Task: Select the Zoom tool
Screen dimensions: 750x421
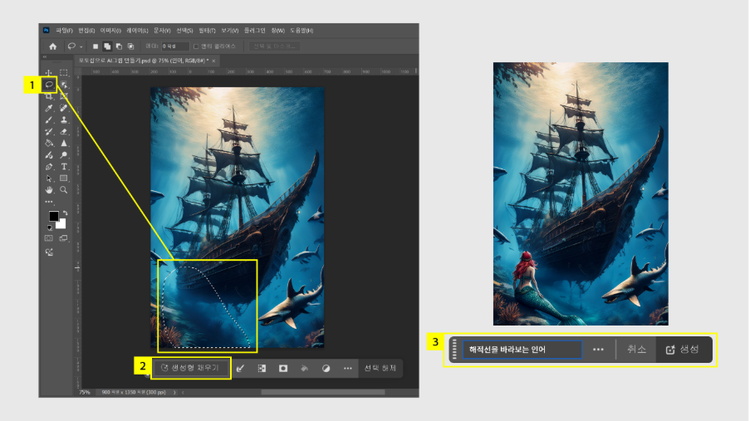Action: pos(64,190)
